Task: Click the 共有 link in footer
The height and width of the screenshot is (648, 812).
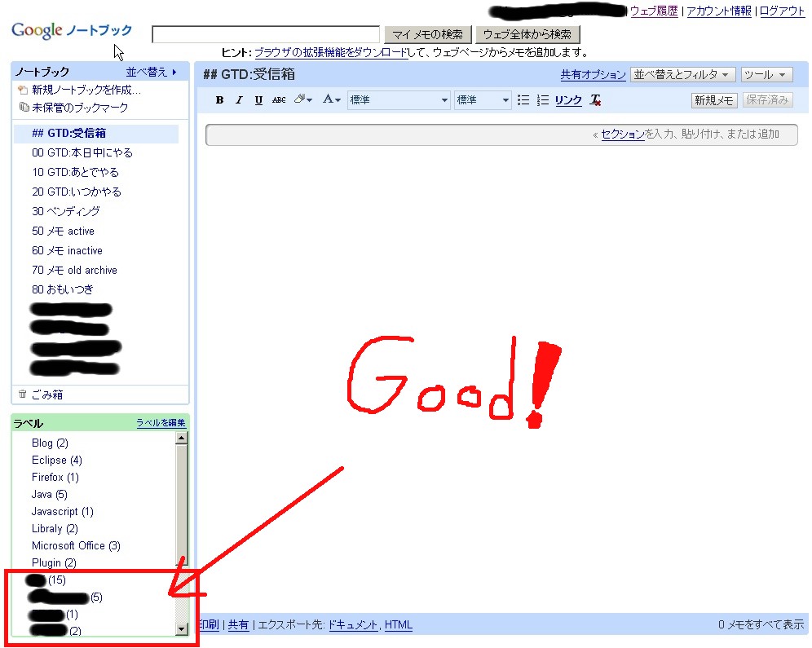Action: [x=238, y=624]
